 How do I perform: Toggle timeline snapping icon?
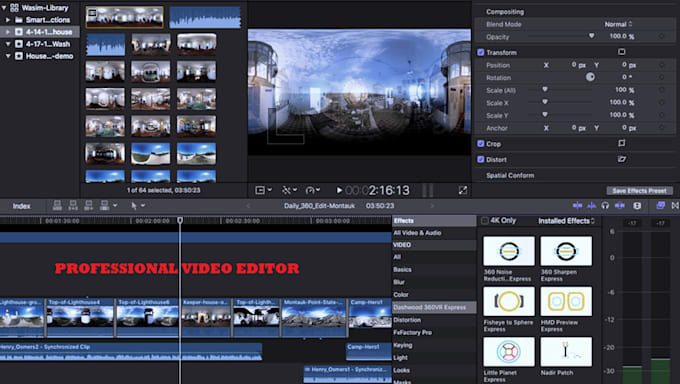point(620,206)
